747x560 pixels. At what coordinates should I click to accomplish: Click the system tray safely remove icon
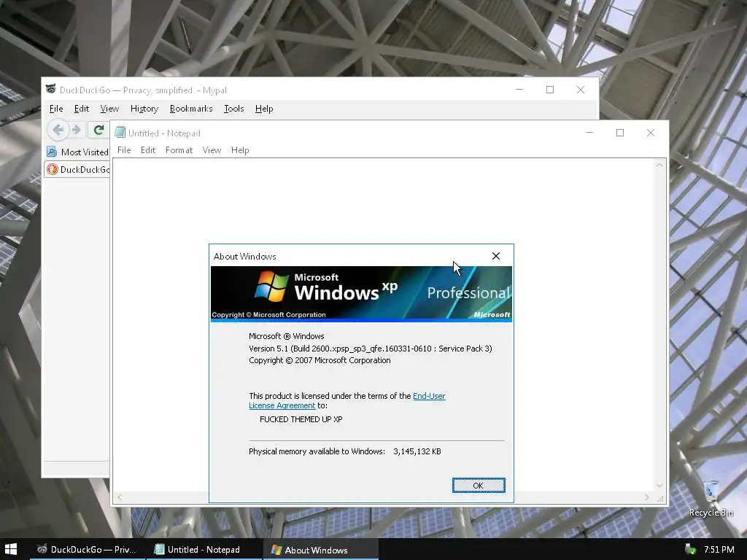[x=690, y=550]
